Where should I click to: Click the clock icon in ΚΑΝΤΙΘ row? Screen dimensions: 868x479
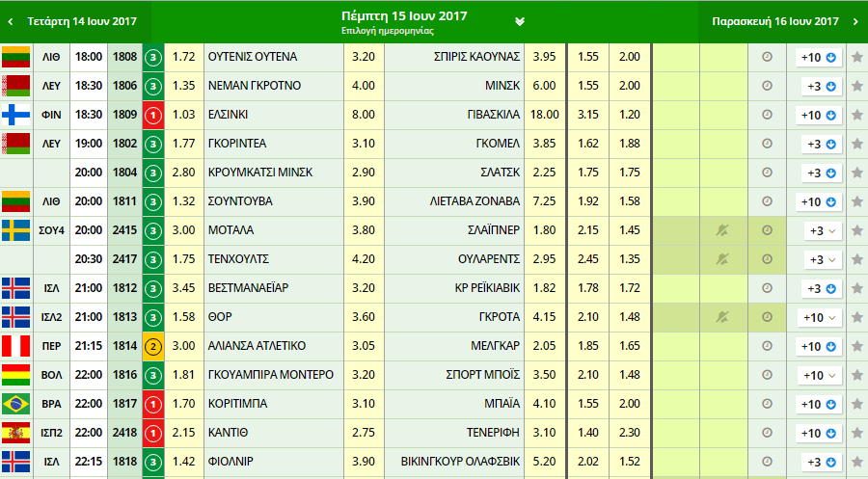(767, 433)
